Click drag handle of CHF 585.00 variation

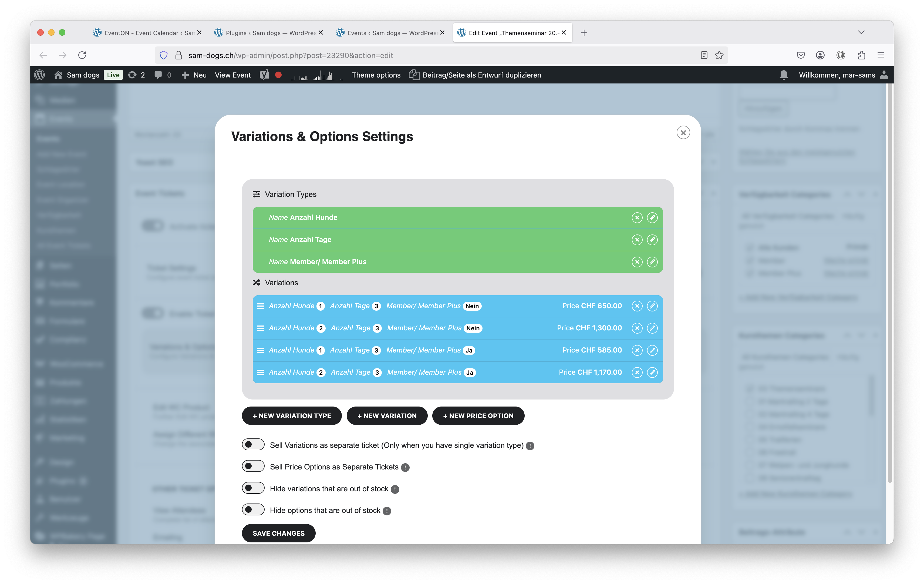click(x=260, y=350)
